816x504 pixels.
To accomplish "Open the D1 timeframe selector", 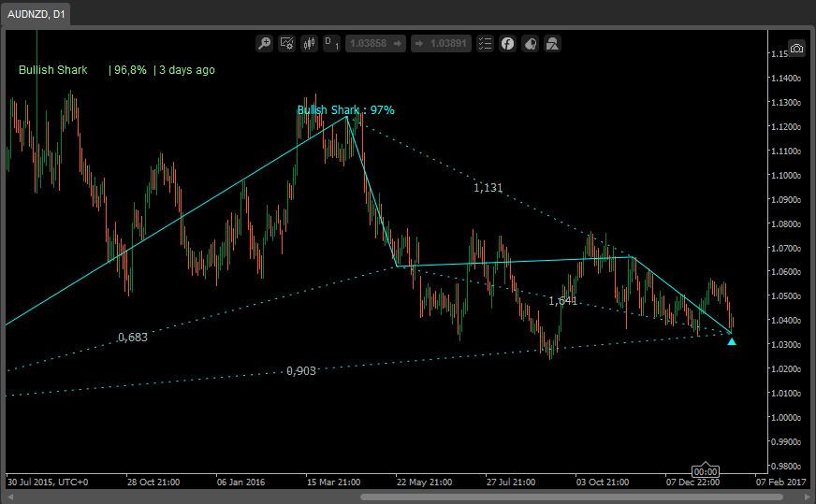I will 331,43.
